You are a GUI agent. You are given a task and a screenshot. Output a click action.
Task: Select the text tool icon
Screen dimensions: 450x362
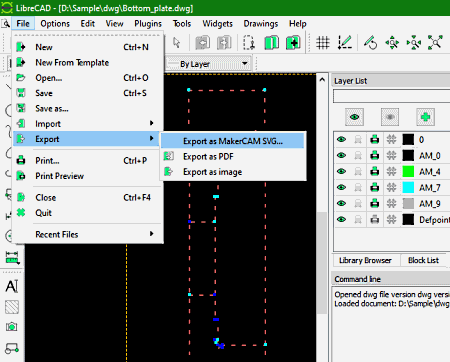coord(12,286)
